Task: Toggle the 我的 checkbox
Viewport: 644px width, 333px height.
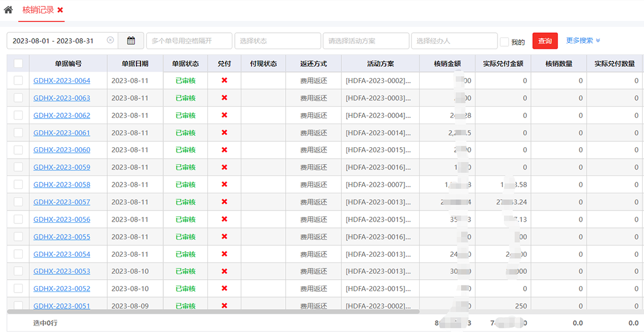Action: coord(504,42)
